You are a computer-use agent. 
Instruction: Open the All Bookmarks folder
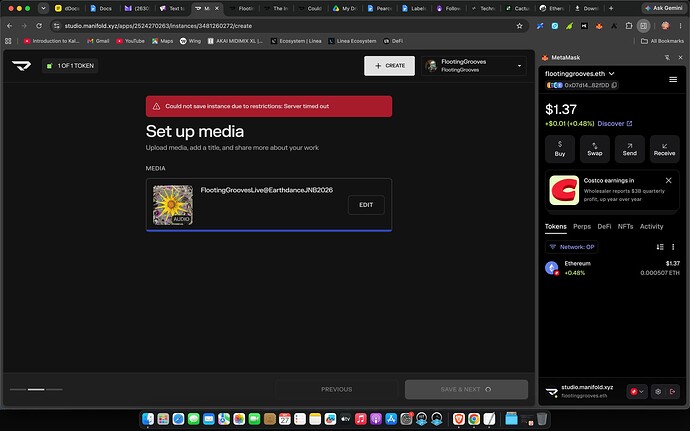(662, 41)
